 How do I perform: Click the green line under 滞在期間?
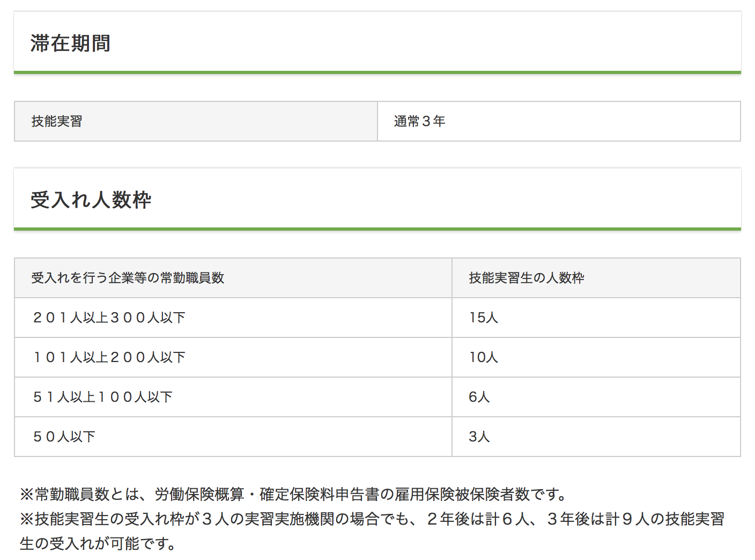pos(377,72)
